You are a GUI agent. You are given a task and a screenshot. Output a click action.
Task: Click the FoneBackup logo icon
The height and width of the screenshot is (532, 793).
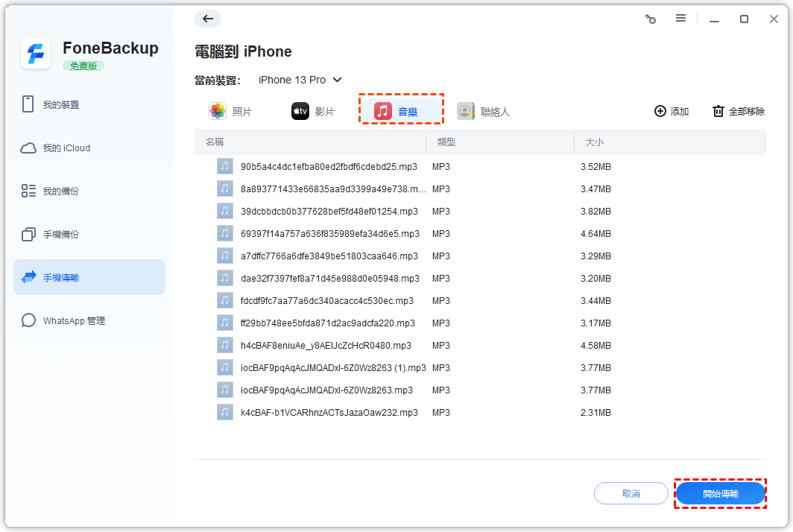(36, 54)
